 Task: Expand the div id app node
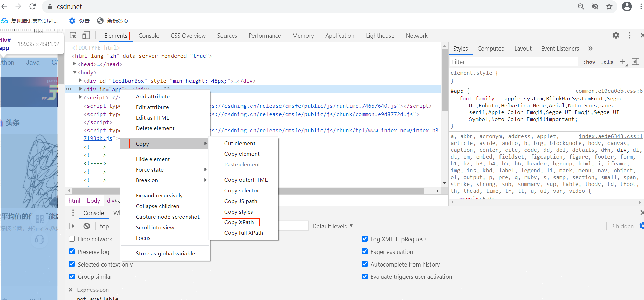coord(81,89)
